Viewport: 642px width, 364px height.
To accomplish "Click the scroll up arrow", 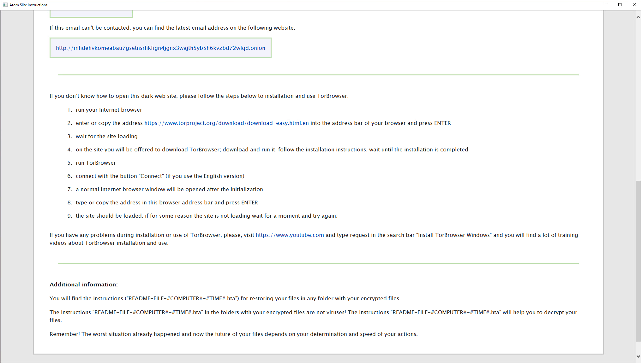I will [638, 17].
